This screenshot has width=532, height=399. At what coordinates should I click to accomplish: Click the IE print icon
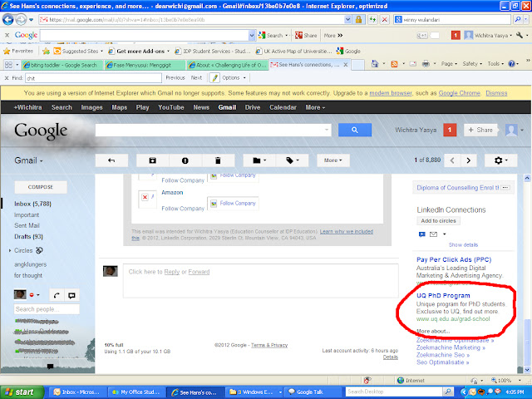[426, 64]
